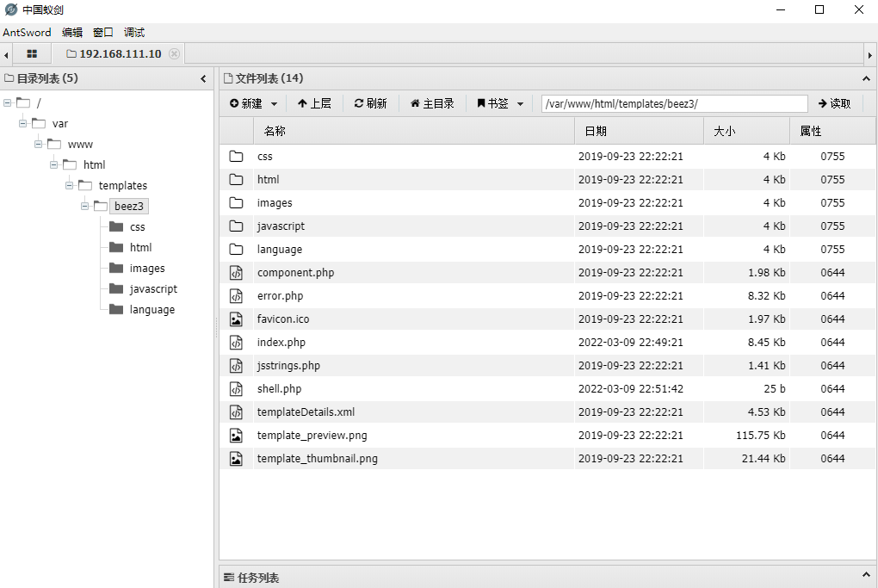This screenshot has height=588, width=878.
Task: Focus the path input field
Action: (675, 103)
